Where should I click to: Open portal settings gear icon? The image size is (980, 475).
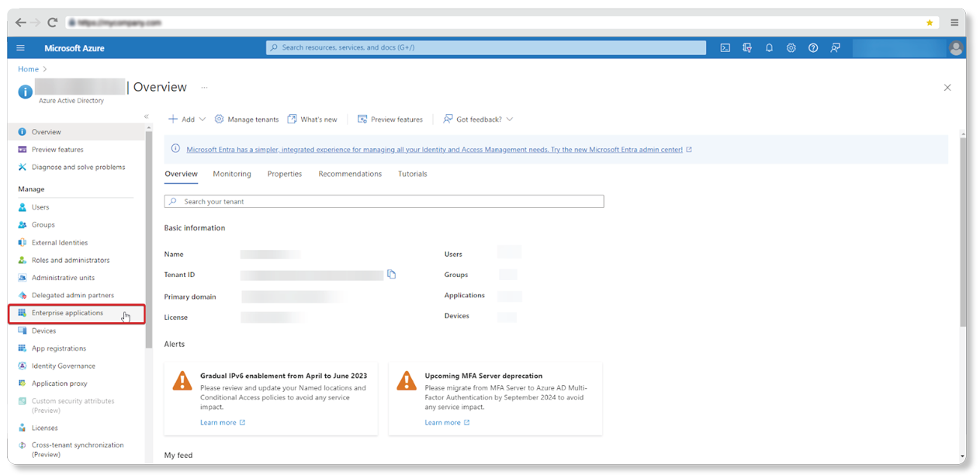pyautogui.click(x=791, y=48)
